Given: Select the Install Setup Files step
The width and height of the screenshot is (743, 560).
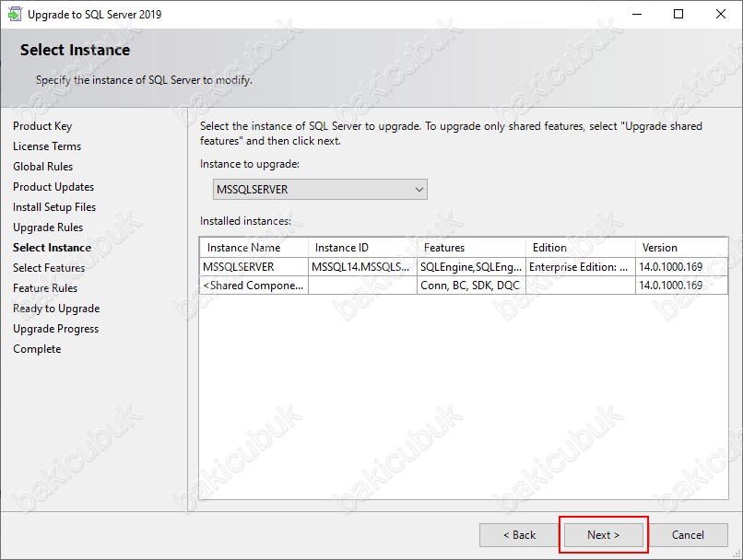Looking at the screenshot, I should pos(54,207).
